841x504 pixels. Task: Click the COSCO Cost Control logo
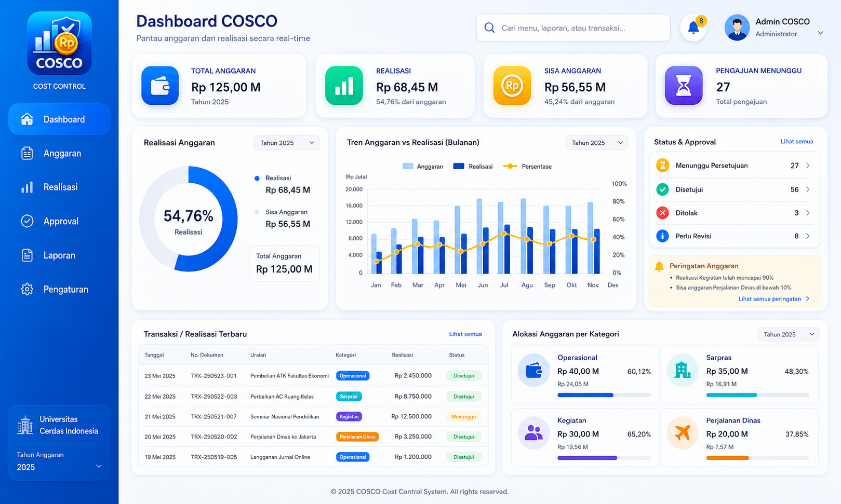coord(59,44)
